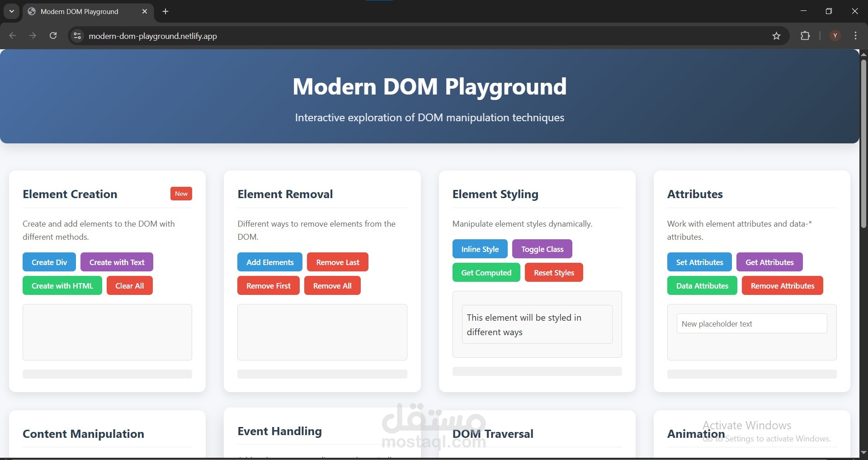
Task: Open the tab search dropdown chevron
Action: 11,11
